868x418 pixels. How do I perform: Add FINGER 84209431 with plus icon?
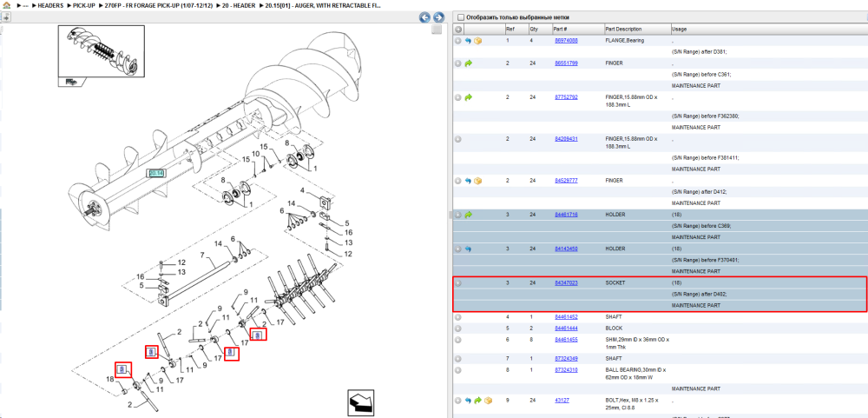point(457,139)
